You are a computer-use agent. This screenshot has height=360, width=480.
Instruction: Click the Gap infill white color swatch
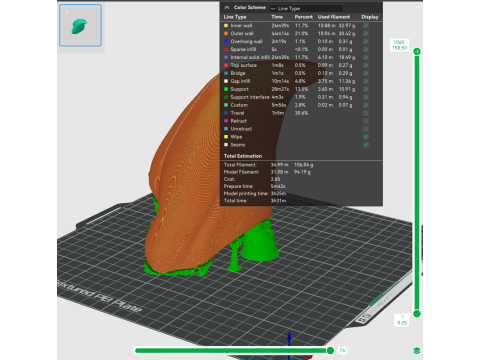(226, 81)
